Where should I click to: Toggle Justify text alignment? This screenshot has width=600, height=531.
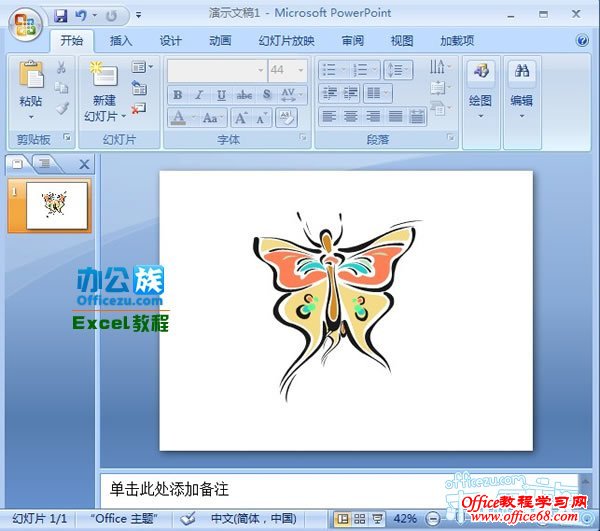pos(395,116)
